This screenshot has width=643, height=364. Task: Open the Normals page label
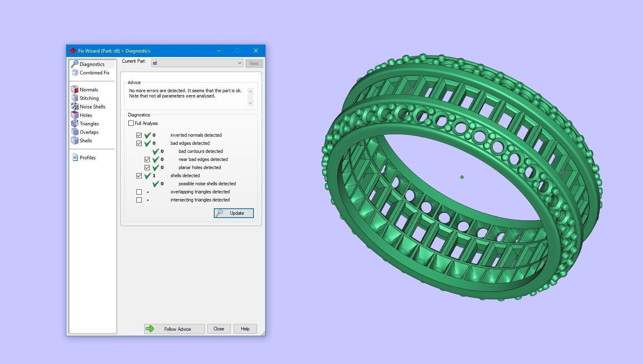pyautogui.click(x=89, y=89)
